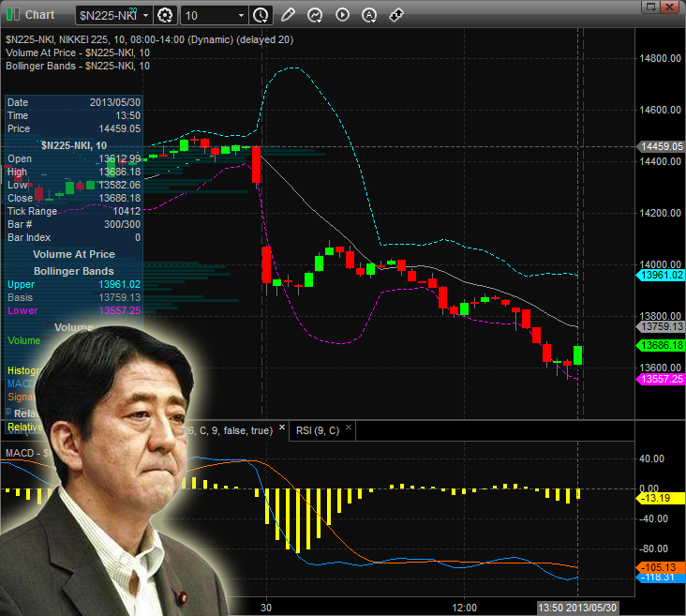This screenshot has width=686, height=616.
Task: Click the chart title '$N225-NKI, NIKKEI 225' line
Action: (149, 39)
